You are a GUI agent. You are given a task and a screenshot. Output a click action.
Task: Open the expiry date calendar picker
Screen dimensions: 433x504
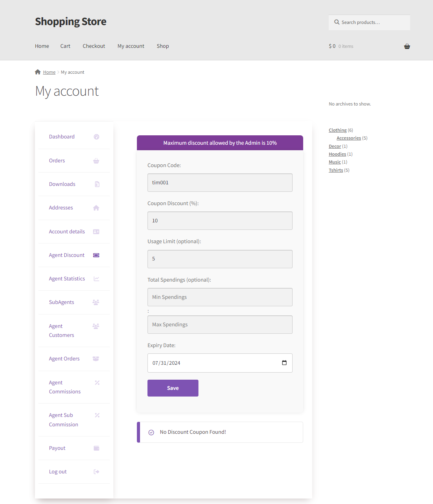pyautogui.click(x=284, y=363)
